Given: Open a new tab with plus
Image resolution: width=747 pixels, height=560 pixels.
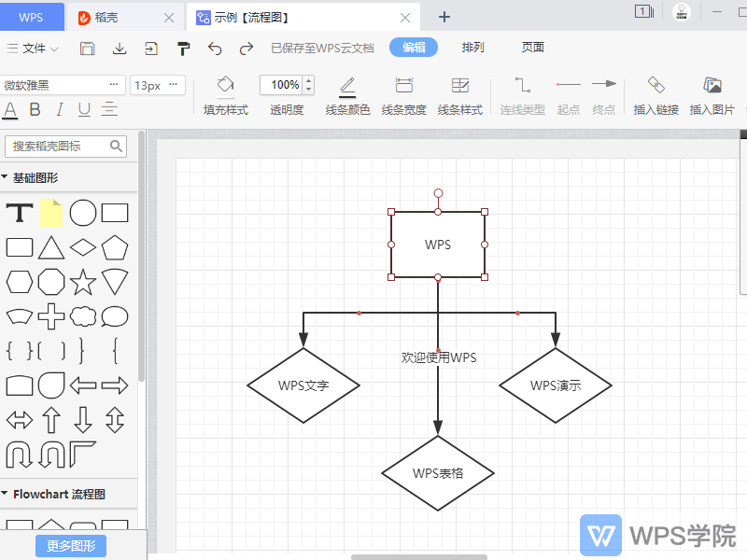Looking at the screenshot, I should [x=444, y=17].
